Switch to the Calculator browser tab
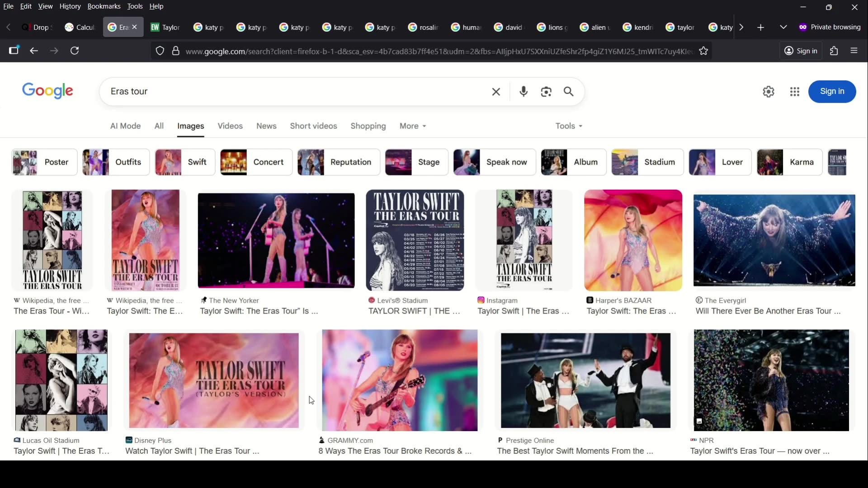The height and width of the screenshot is (488, 868). click(80, 28)
